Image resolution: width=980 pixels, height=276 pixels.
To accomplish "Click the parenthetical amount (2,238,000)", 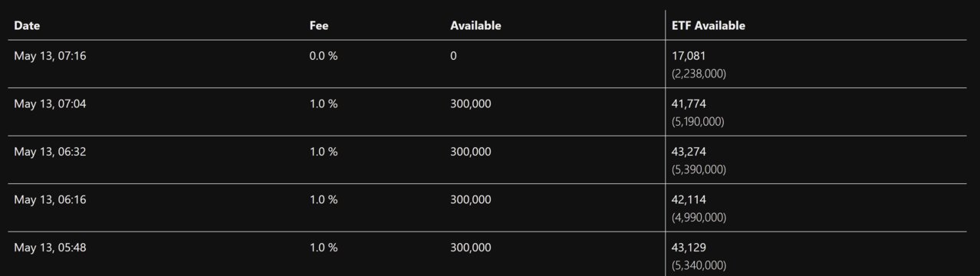I will coord(699,74).
